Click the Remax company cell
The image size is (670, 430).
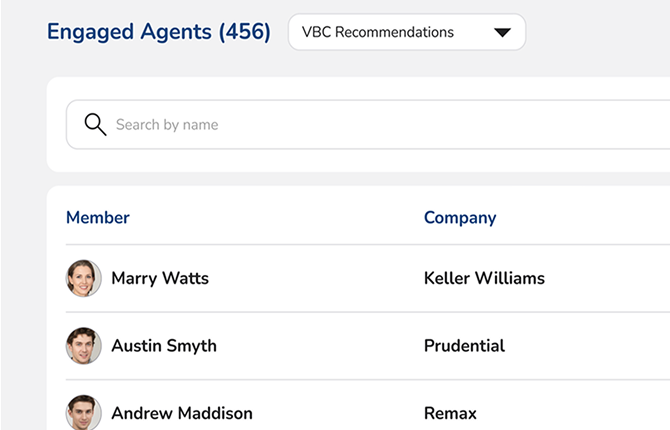pos(450,413)
